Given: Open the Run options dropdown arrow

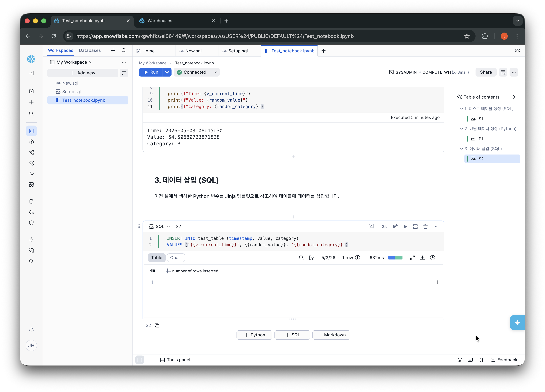Looking at the screenshot, I should (x=167, y=72).
